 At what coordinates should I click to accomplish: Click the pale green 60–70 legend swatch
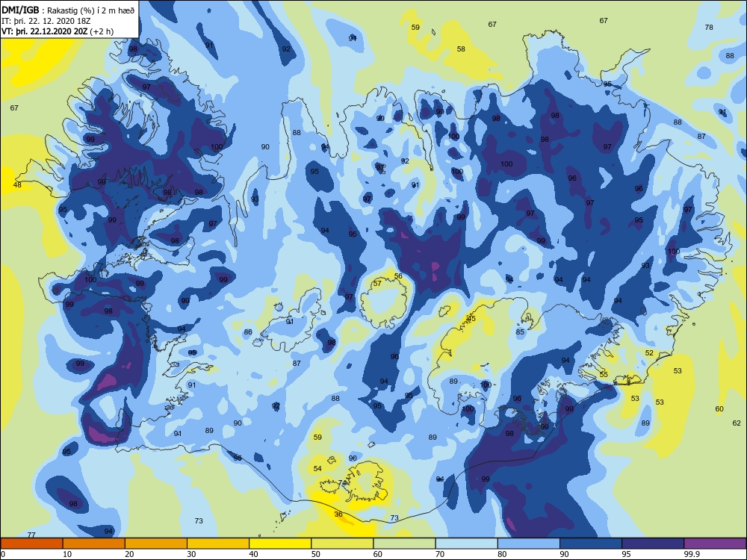(x=404, y=544)
